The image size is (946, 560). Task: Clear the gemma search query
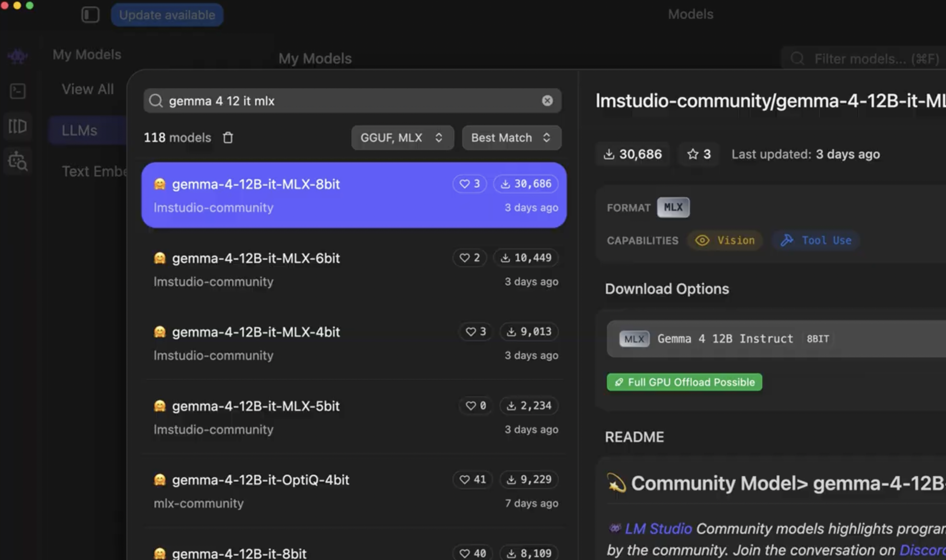click(547, 101)
